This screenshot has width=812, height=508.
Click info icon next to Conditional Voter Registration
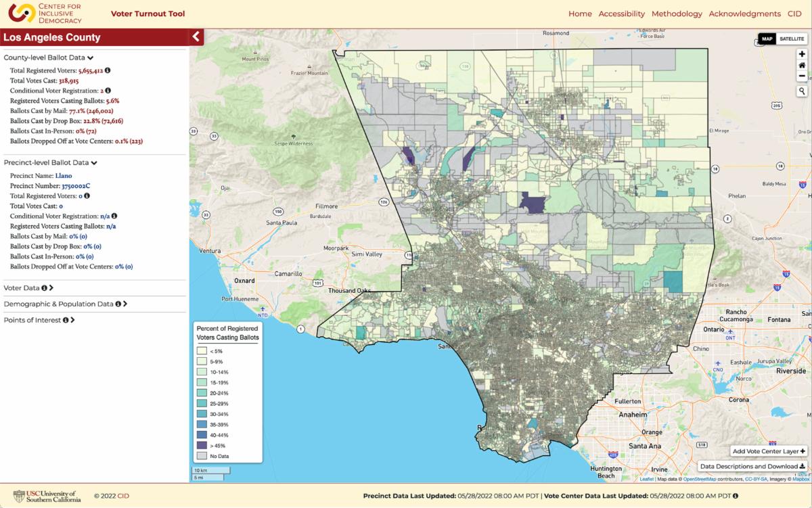point(108,90)
